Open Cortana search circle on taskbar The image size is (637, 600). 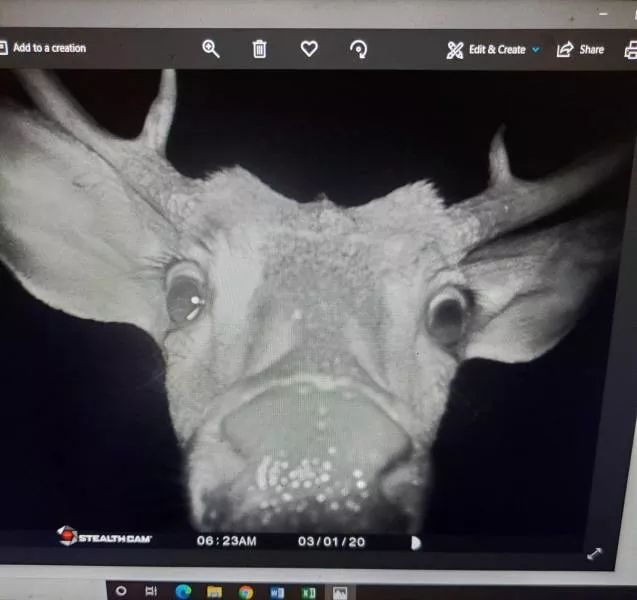(122, 591)
